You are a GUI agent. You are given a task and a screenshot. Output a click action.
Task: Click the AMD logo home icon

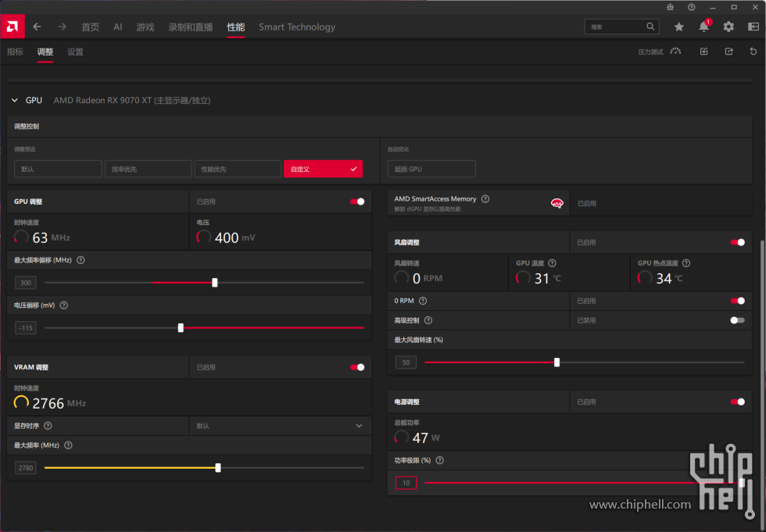[13, 27]
